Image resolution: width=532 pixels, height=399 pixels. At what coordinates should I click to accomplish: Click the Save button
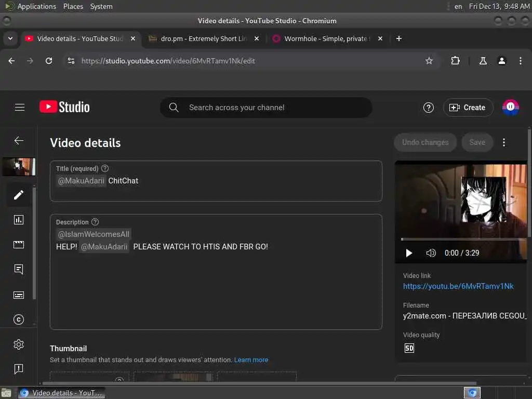point(477,142)
